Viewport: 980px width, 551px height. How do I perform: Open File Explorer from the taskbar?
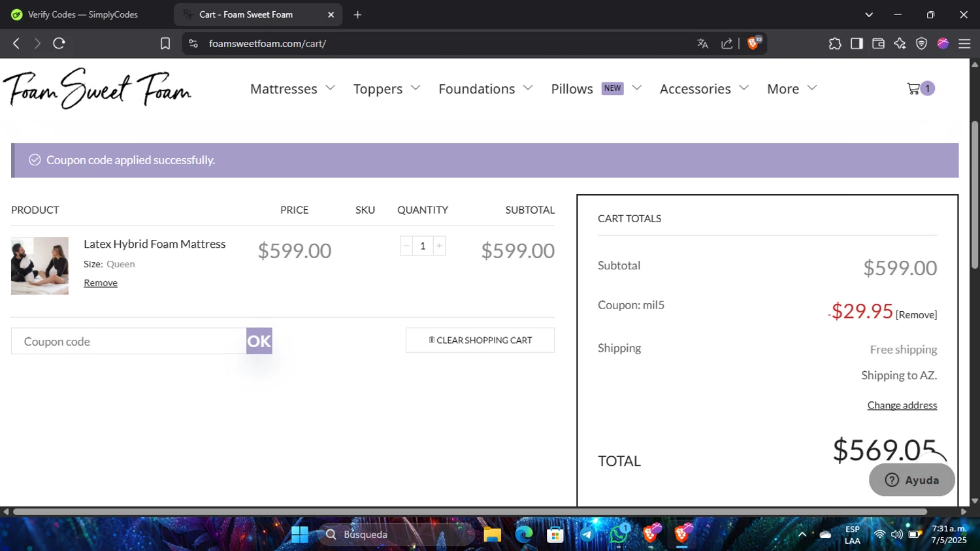pyautogui.click(x=492, y=535)
